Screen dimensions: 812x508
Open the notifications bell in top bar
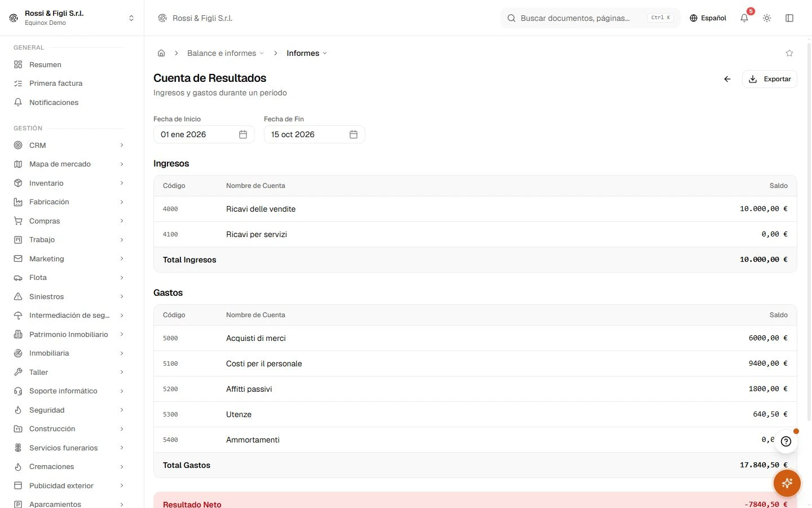click(x=744, y=18)
